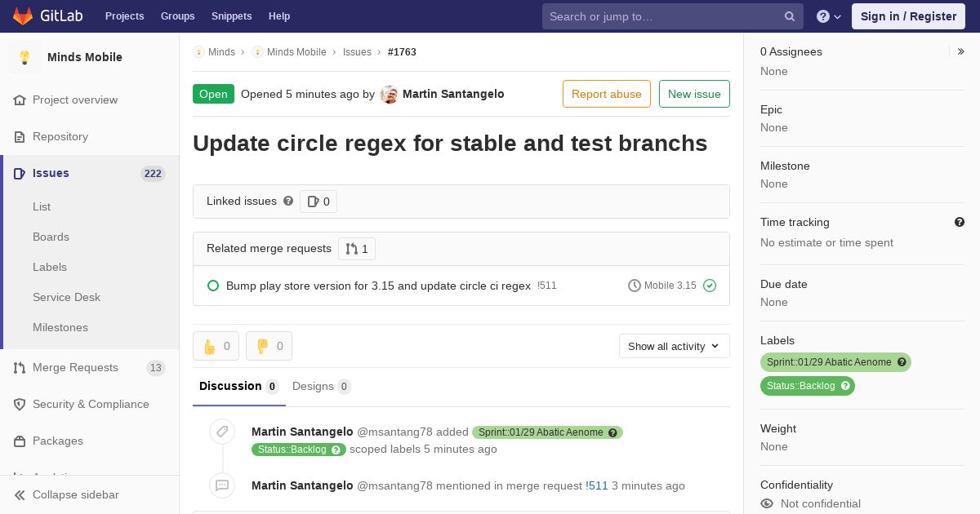Open the Projects menu

click(124, 16)
